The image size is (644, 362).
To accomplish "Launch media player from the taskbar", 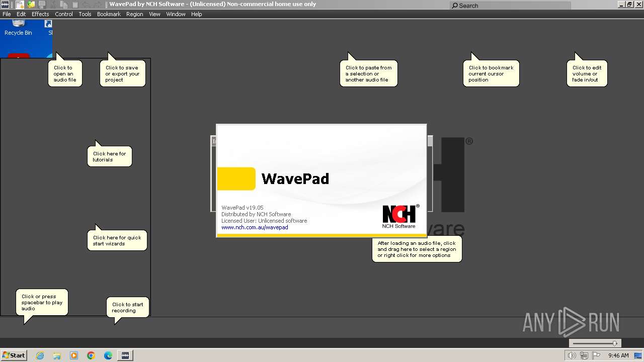I will [74, 355].
